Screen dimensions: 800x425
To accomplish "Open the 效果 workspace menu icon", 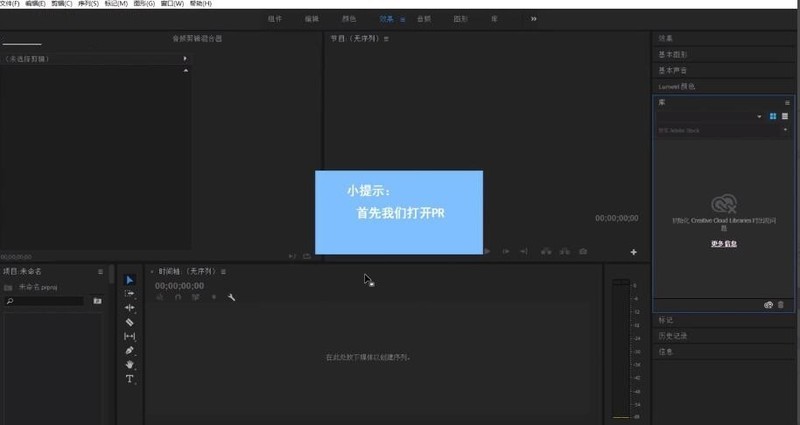I will tap(403, 19).
